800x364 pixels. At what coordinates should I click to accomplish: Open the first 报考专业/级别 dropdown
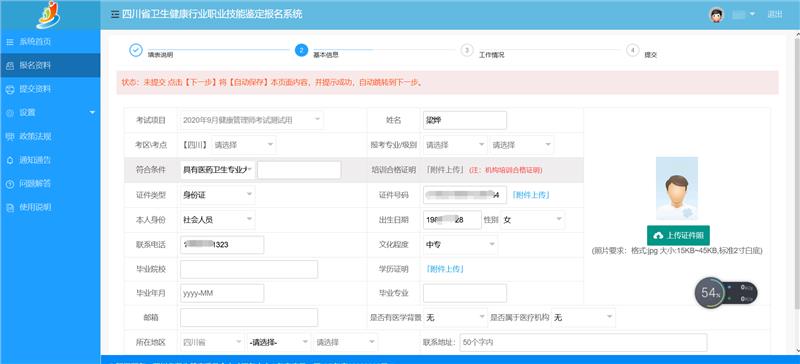tap(455, 145)
